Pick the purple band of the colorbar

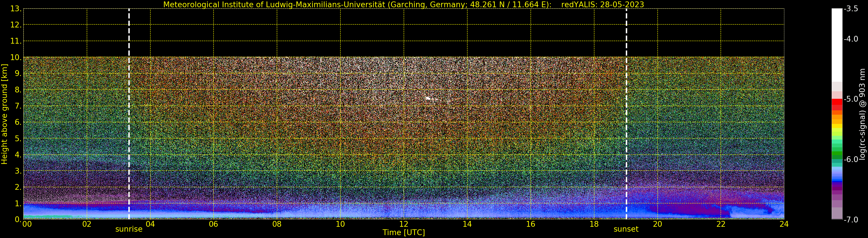[837, 188]
